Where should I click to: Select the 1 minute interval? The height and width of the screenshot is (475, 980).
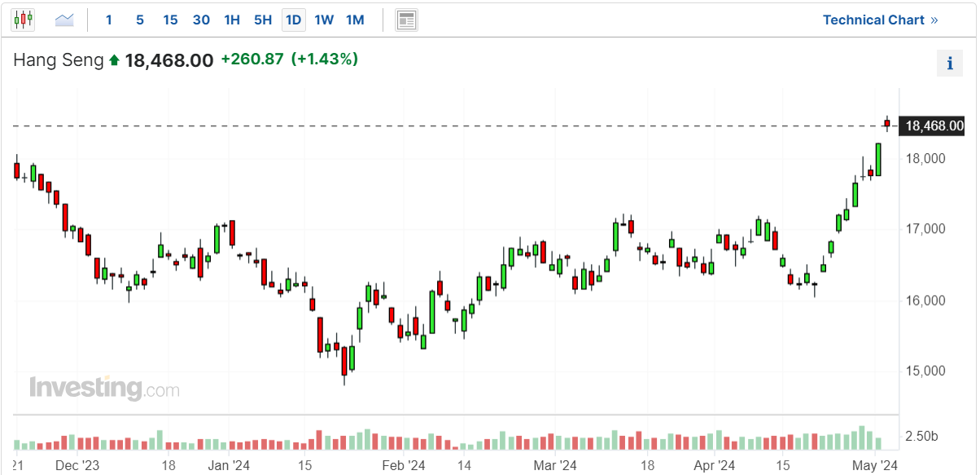pos(109,20)
